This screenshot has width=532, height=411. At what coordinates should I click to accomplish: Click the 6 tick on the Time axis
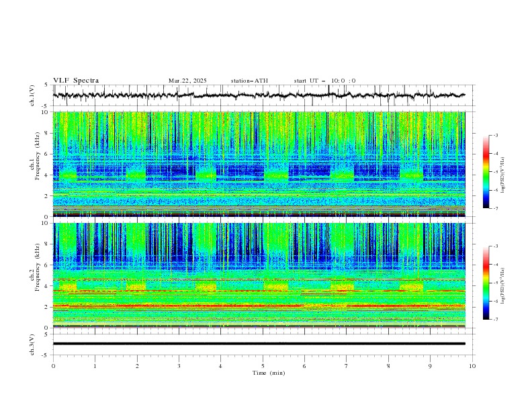pos(304,366)
